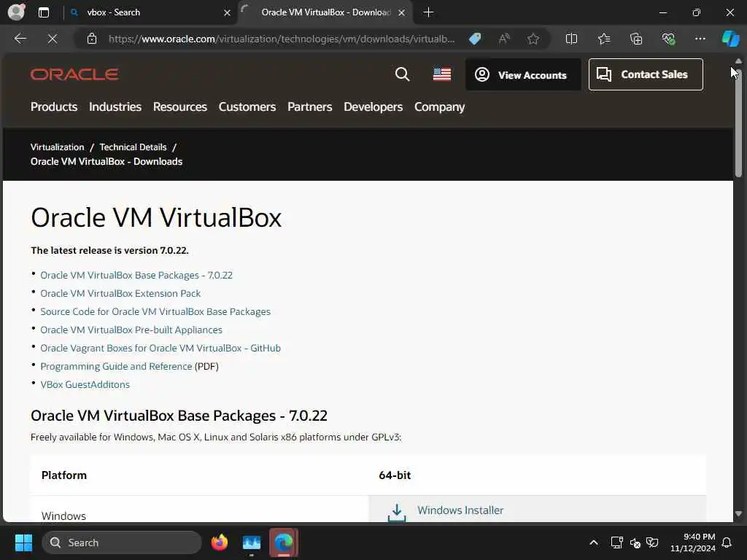The width and height of the screenshot is (747, 560).
Task: Click the 'Windows' platform row label
Action: 63,516
